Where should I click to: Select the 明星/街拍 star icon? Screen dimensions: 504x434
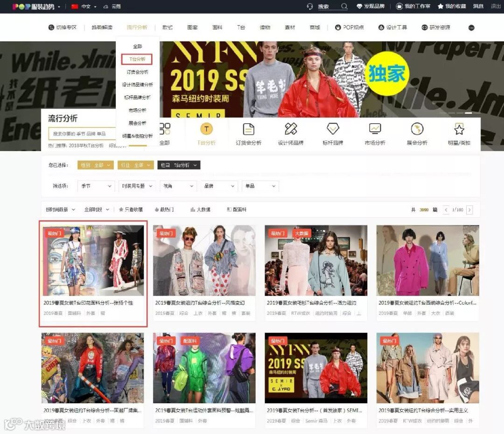pyautogui.click(x=459, y=129)
